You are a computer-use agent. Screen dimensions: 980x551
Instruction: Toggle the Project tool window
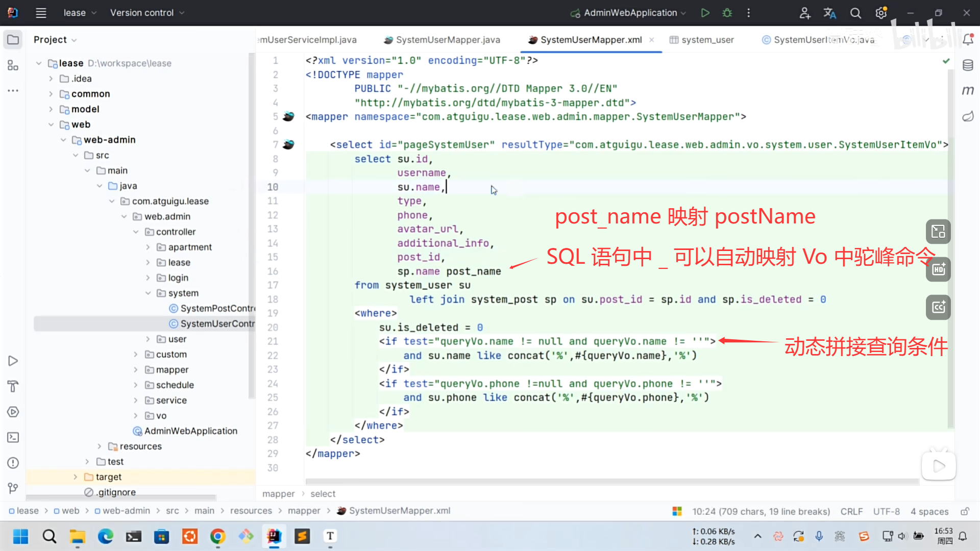(x=13, y=40)
